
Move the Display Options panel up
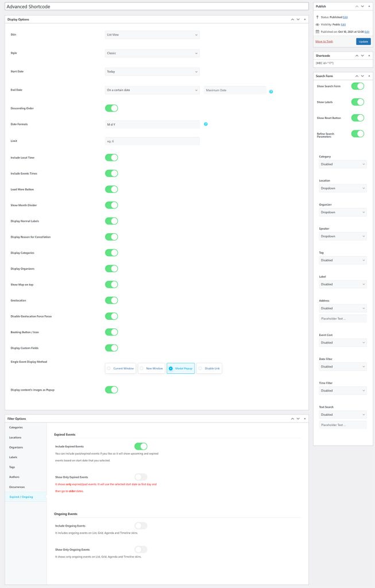[292, 20]
